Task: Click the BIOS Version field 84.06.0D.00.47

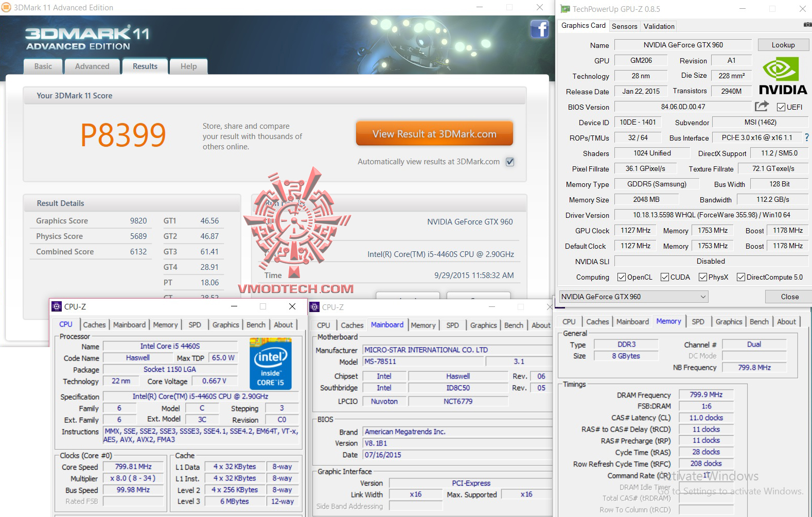Action: point(683,107)
